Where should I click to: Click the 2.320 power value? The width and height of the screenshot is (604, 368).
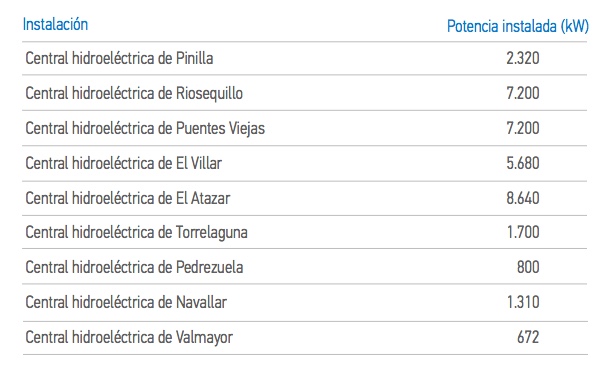click(x=523, y=58)
